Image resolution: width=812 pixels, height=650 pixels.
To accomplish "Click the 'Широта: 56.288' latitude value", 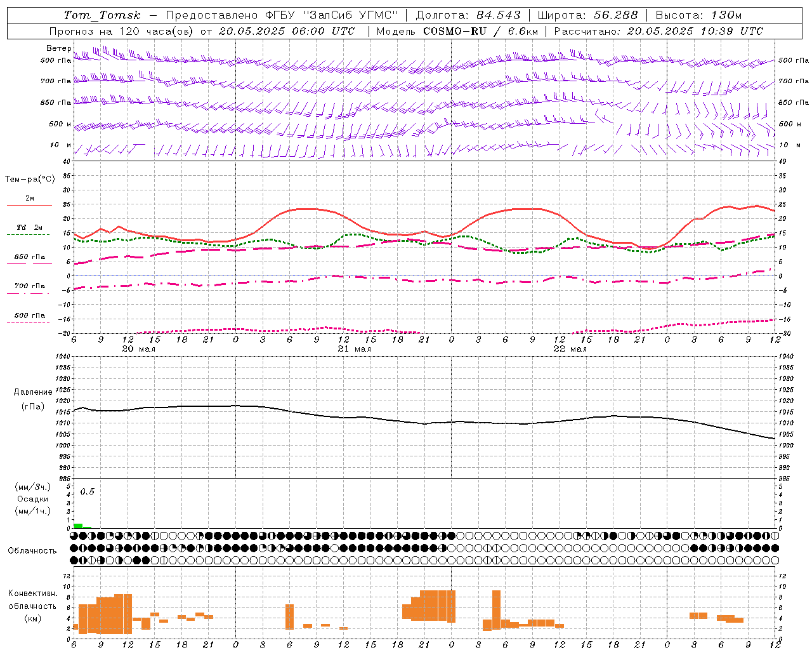I will click(x=587, y=15).
